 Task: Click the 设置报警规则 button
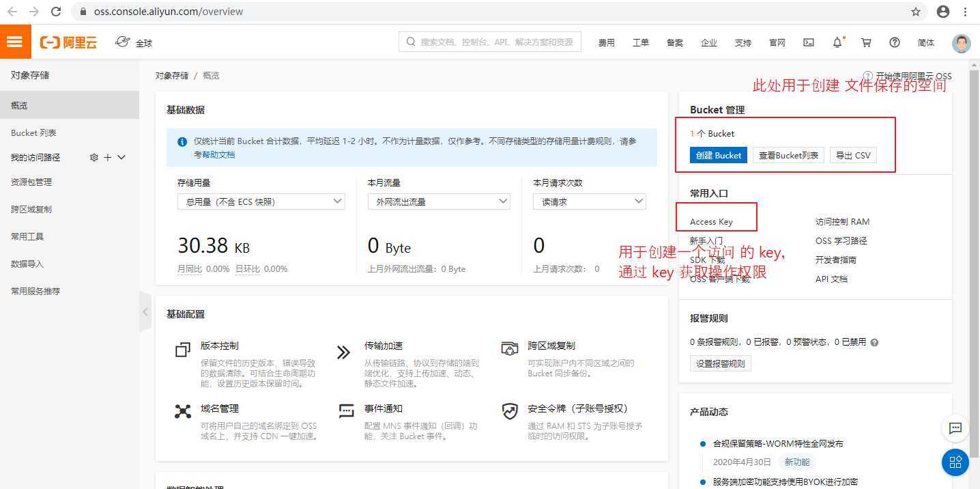pyautogui.click(x=721, y=363)
